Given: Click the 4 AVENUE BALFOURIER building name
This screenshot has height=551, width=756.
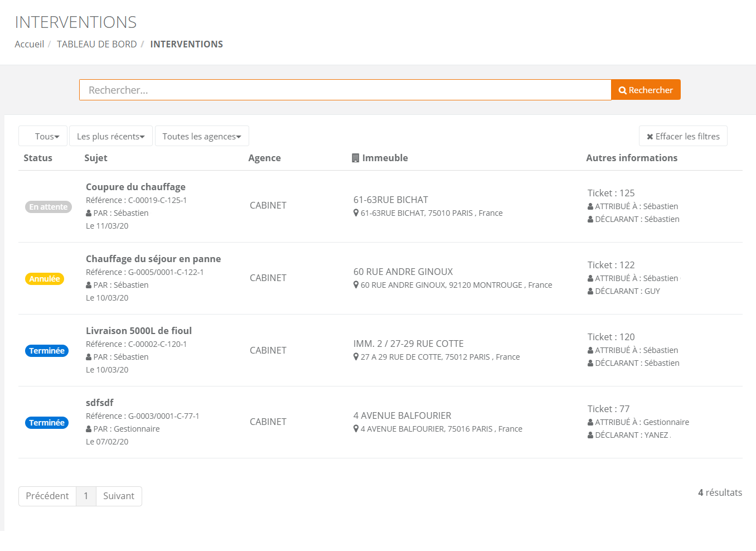Looking at the screenshot, I should [403, 415].
